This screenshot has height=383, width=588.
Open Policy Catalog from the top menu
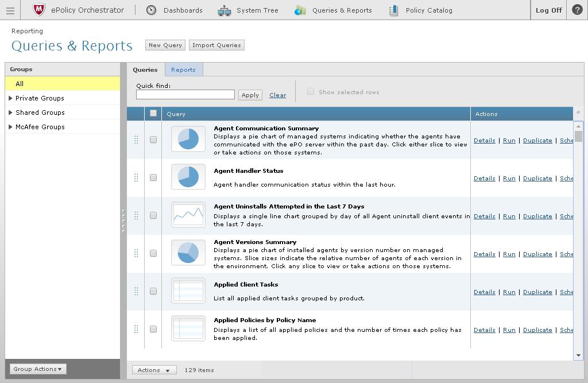[429, 10]
